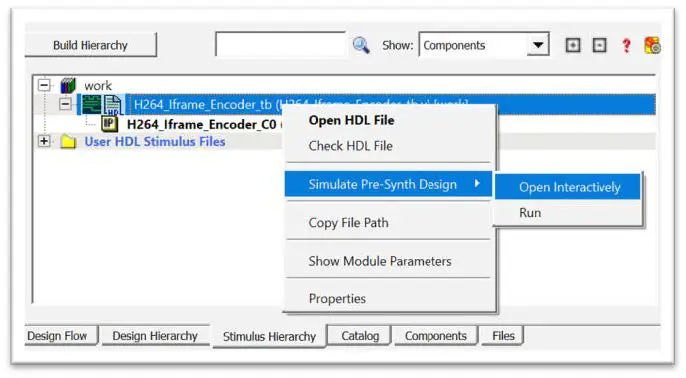Open the Show Components dropdown
Image resolution: width=686 pixels, height=378 pixels.
(484, 45)
